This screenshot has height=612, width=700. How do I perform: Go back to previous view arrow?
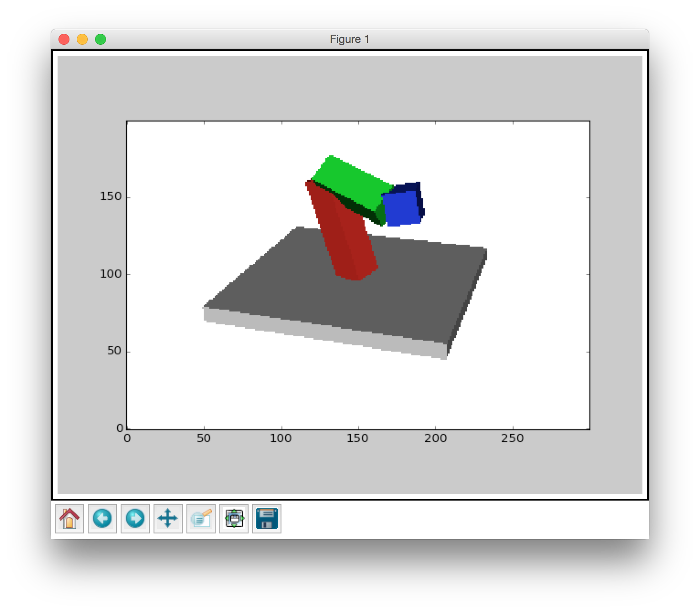pos(102,519)
